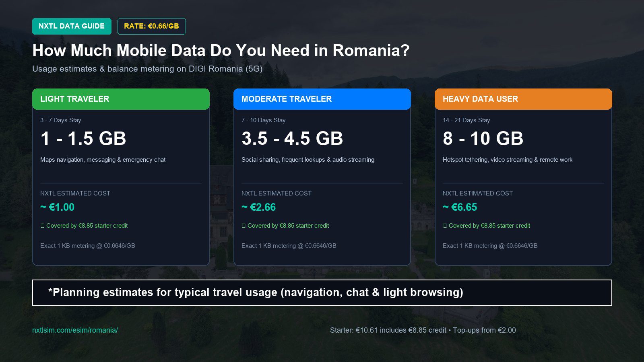Click the '8 - 10 GB' value
644x362 pixels.
483,138
